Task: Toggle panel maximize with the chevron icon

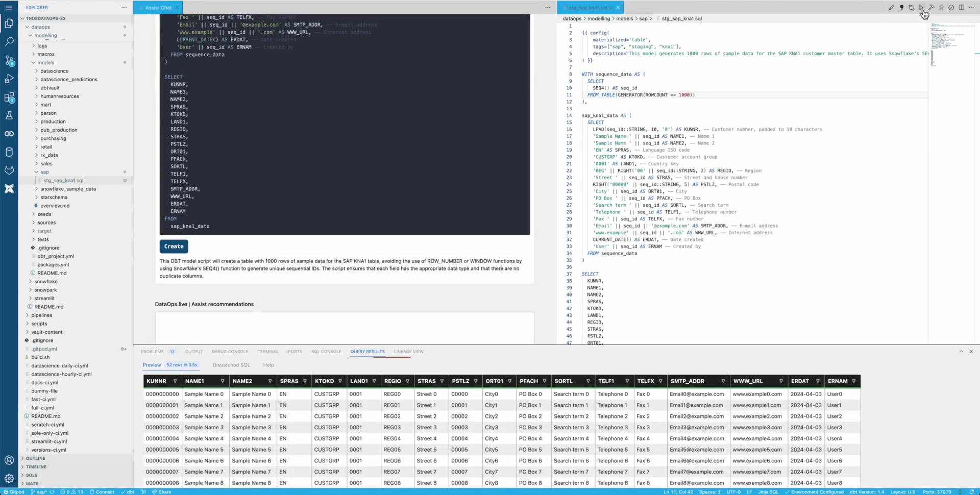Action: tap(961, 351)
